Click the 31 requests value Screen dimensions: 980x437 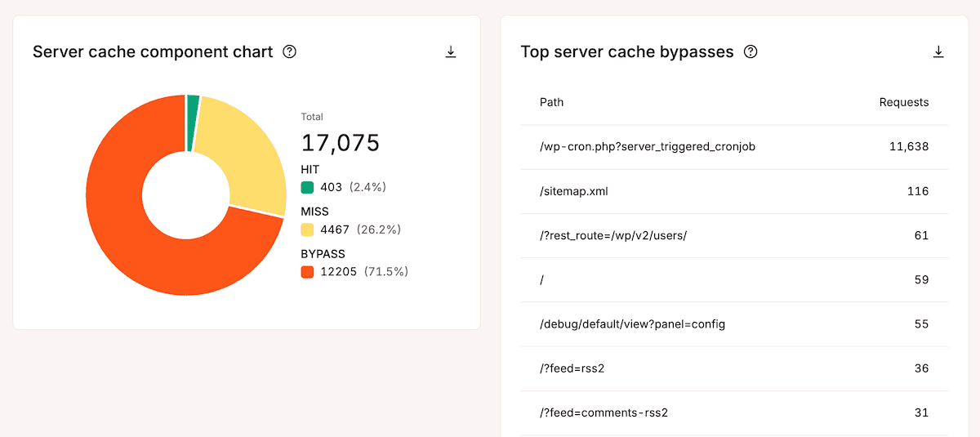coord(922,412)
